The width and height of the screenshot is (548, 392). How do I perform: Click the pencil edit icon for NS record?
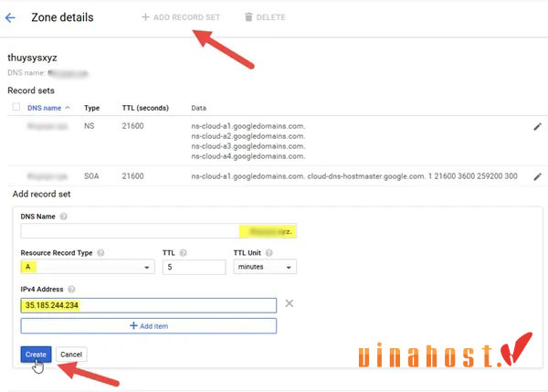pyautogui.click(x=537, y=128)
